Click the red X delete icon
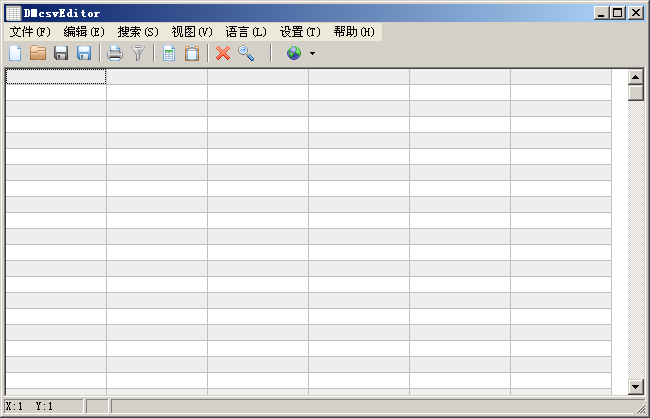The image size is (650, 418). tap(223, 53)
